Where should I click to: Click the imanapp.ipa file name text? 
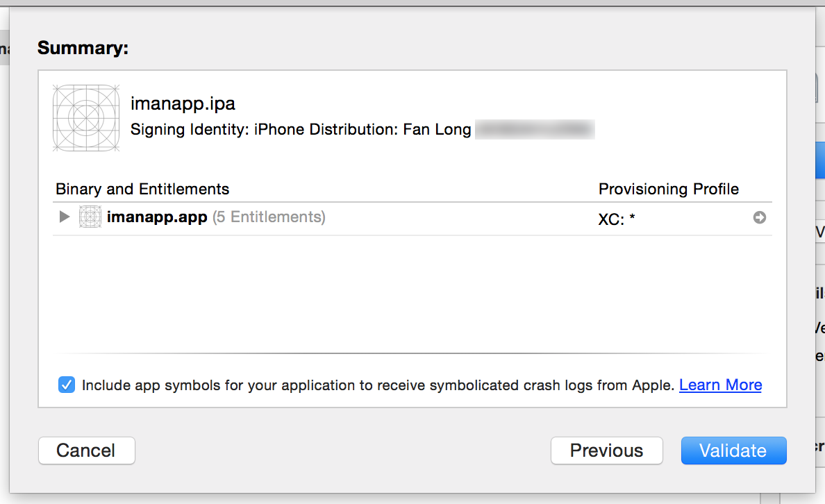[183, 104]
